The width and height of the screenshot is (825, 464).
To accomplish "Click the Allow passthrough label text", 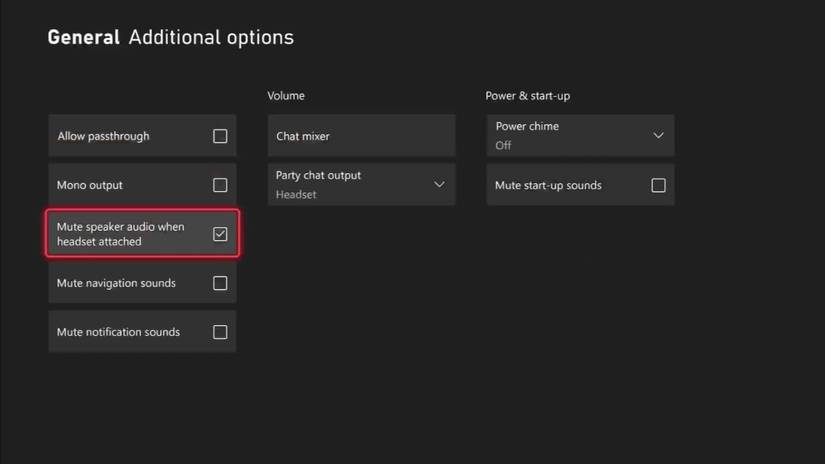I will point(103,136).
